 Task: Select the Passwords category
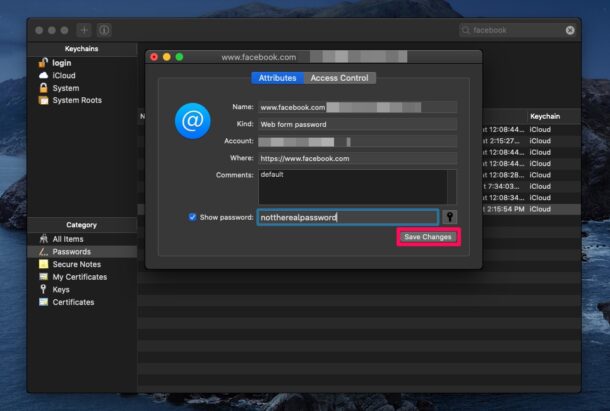[82, 251]
